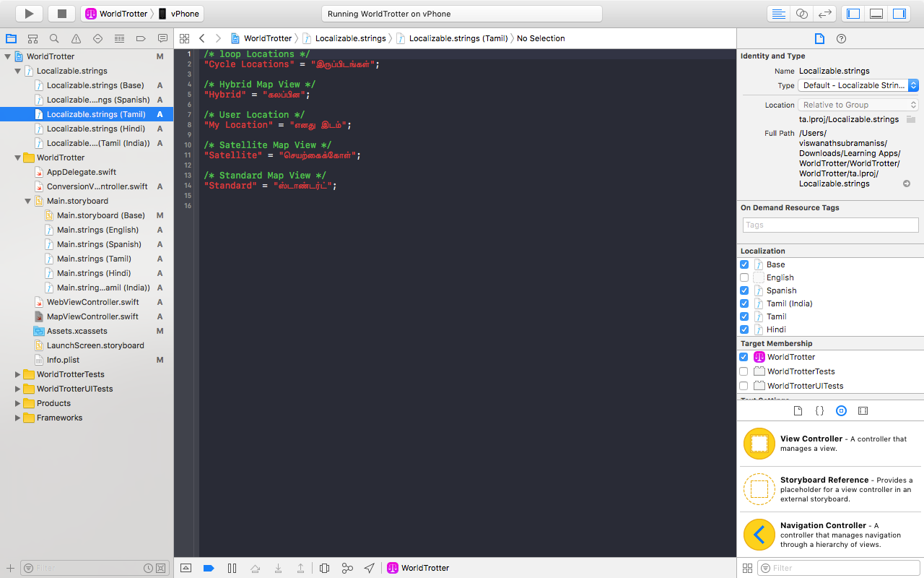Click the Run (play) button

tap(29, 14)
